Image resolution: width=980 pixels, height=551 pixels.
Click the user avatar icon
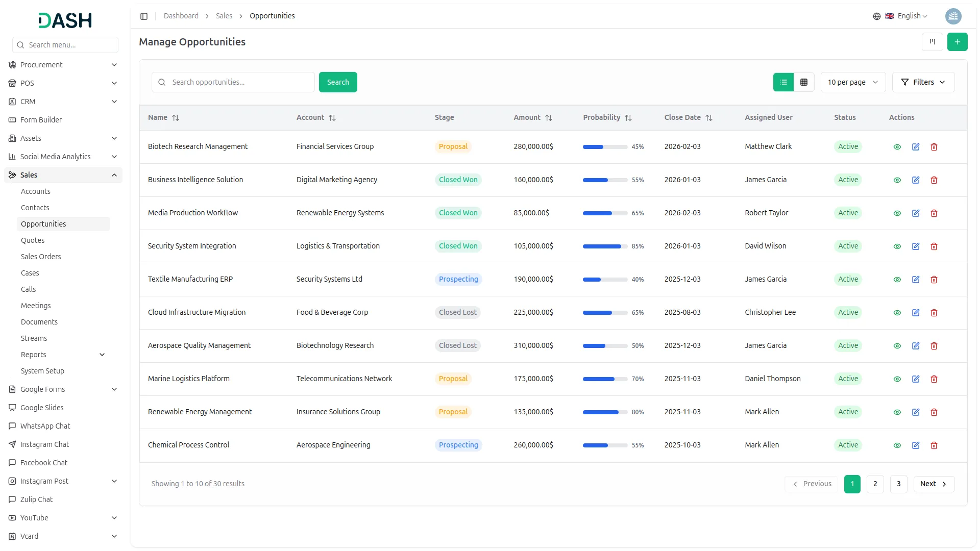point(953,16)
